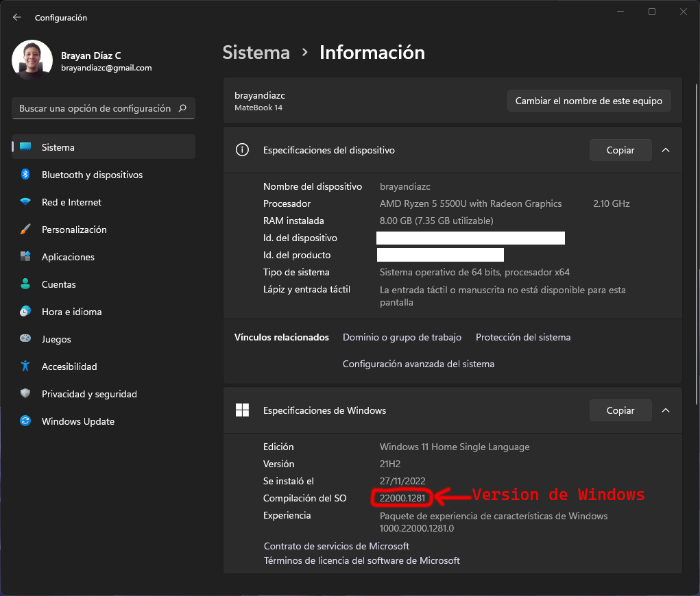Click the Sistema operativo de 64 bits value

pyautogui.click(x=474, y=272)
